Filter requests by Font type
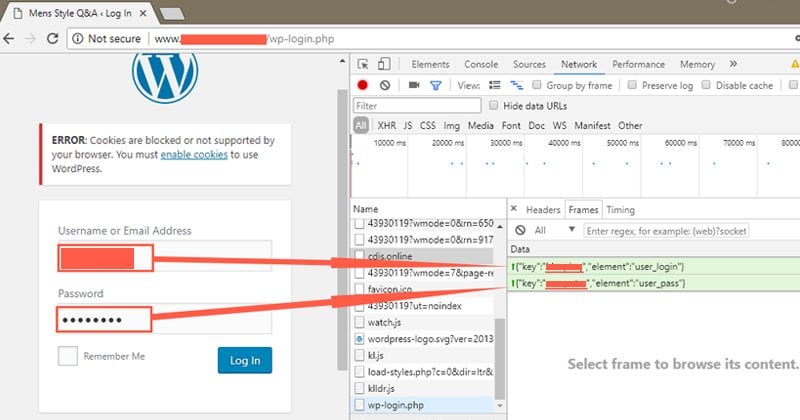This screenshot has width=800, height=420. pyautogui.click(x=511, y=126)
